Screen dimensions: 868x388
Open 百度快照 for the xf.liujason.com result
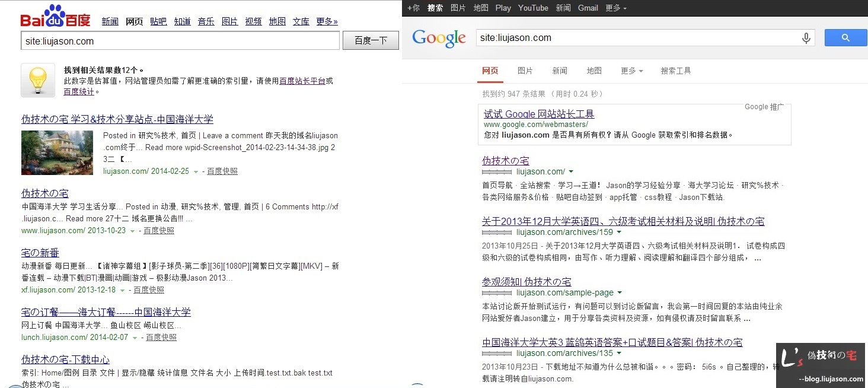tap(149, 290)
